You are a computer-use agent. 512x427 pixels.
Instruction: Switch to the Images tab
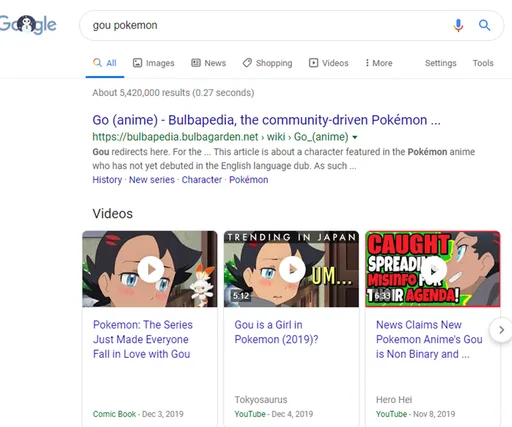click(153, 63)
